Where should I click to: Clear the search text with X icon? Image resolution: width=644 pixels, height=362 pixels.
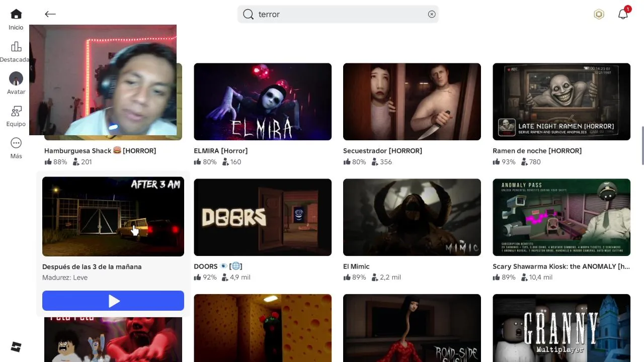(x=432, y=14)
